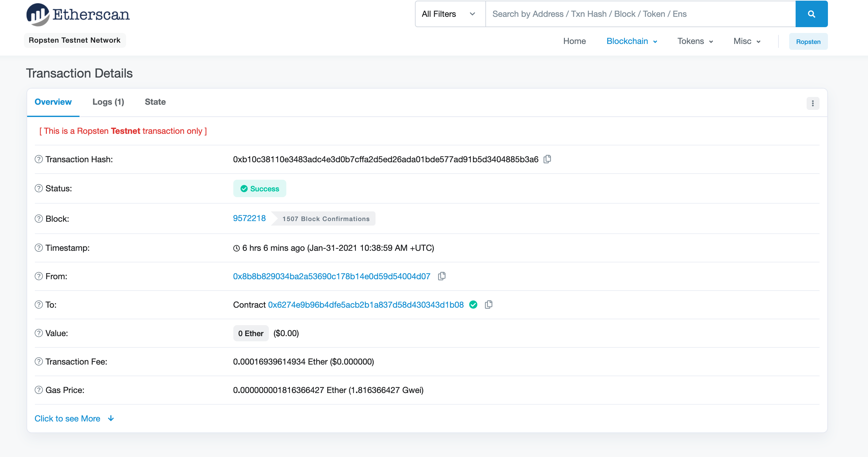Click the Etherscan logo

coord(78,14)
